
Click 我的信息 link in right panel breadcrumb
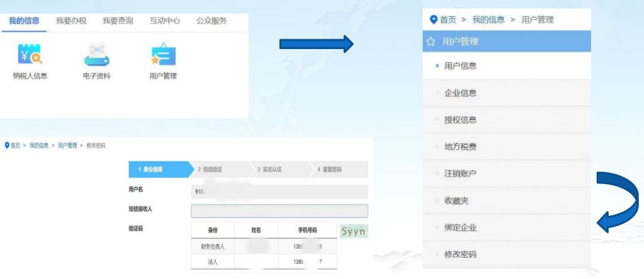point(488,20)
